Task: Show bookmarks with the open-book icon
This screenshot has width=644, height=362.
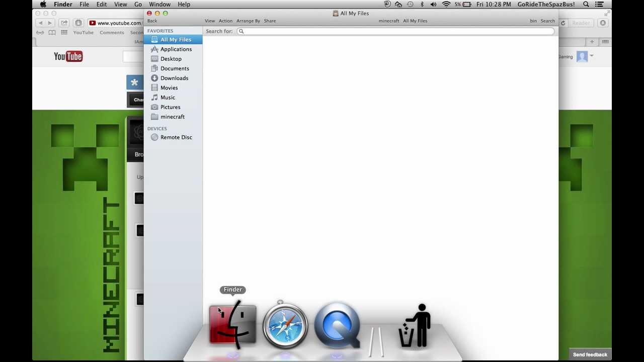Action: pos(52,33)
